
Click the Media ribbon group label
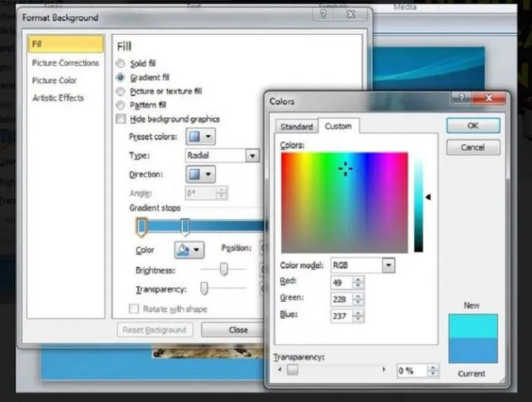click(x=405, y=7)
